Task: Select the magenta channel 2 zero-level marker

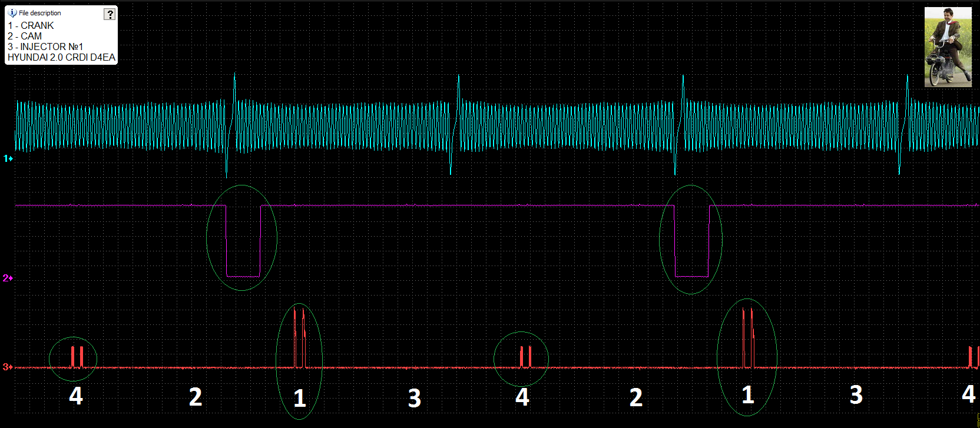Action: [x=8, y=278]
